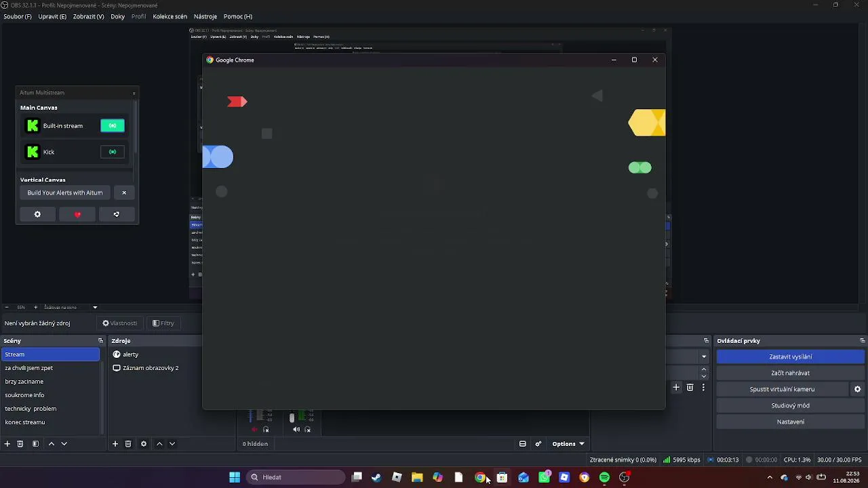Move source down in Zdroje list
Screen dimensions: 868x488
(172, 444)
